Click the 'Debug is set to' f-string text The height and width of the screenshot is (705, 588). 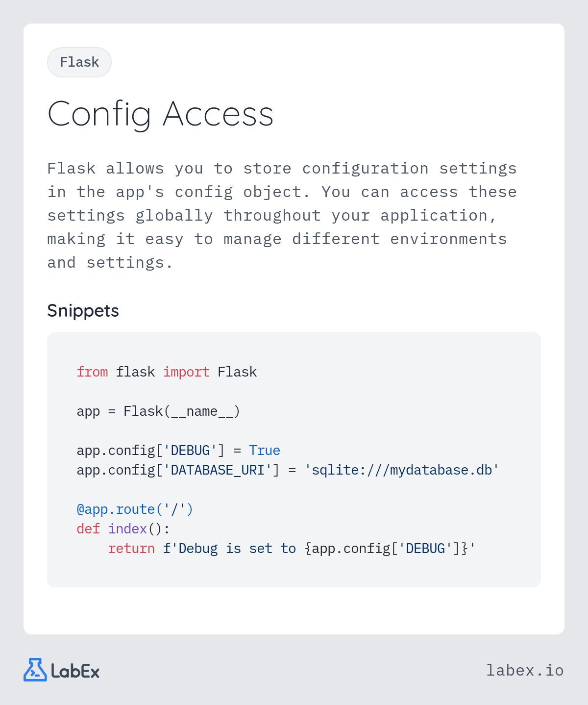pyautogui.click(x=237, y=549)
